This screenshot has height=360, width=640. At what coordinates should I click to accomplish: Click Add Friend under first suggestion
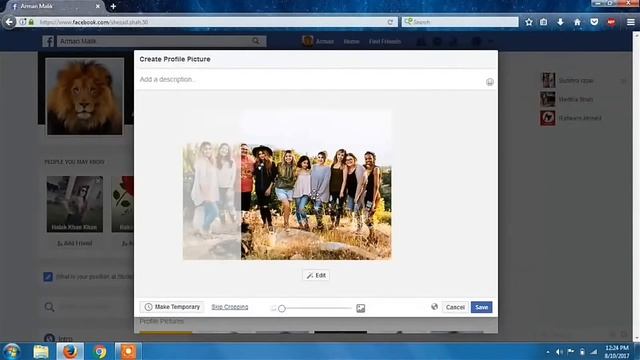coord(75,244)
